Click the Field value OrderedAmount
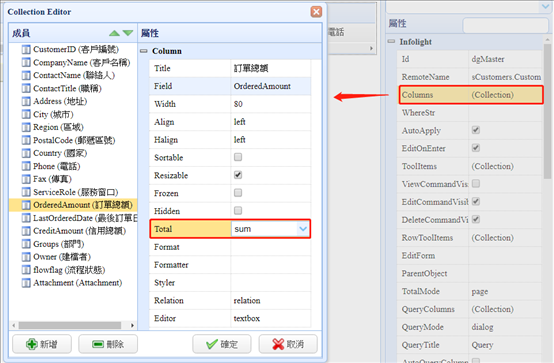The height and width of the screenshot is (363, 554). (262, 86)
